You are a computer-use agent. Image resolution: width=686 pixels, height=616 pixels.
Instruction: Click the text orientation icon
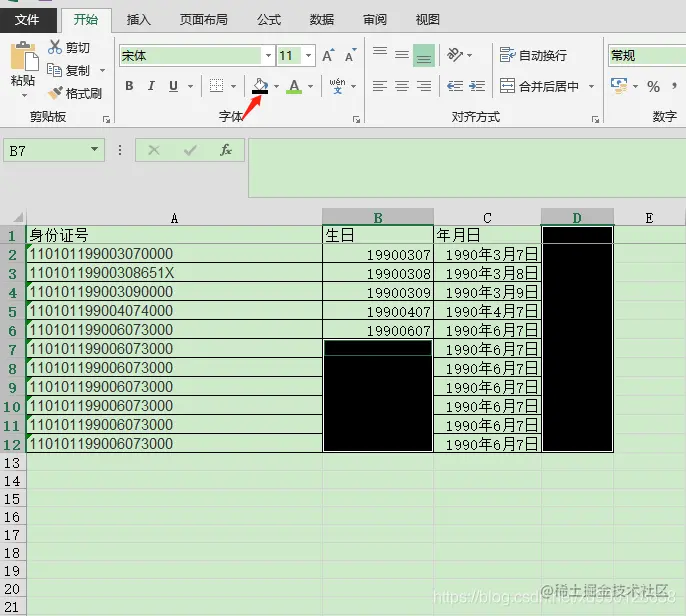(x=455, y=55)
